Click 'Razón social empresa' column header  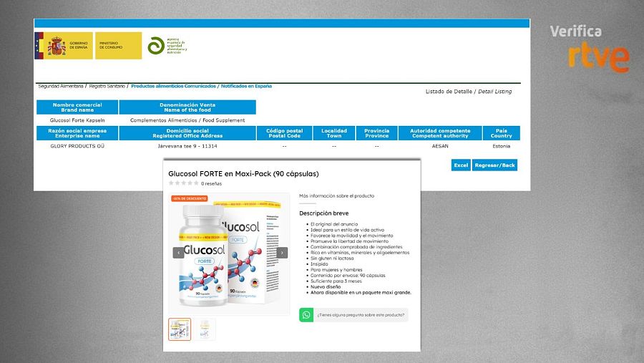77,133
